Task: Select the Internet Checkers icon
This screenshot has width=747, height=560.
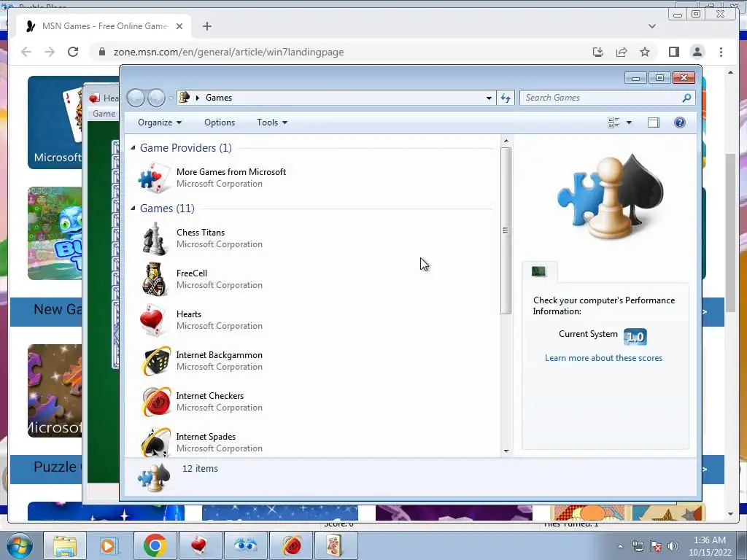Action: [156, 402]
